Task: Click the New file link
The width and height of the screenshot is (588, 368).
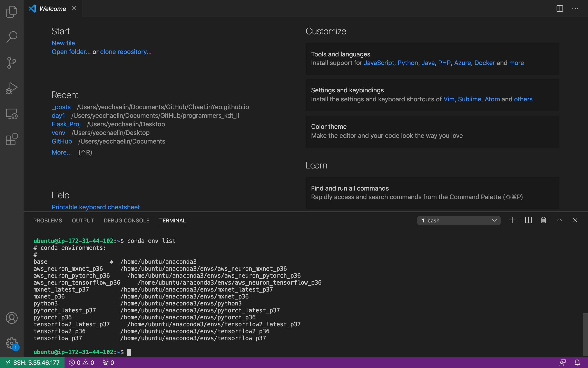Action: [x=63, y=43]
